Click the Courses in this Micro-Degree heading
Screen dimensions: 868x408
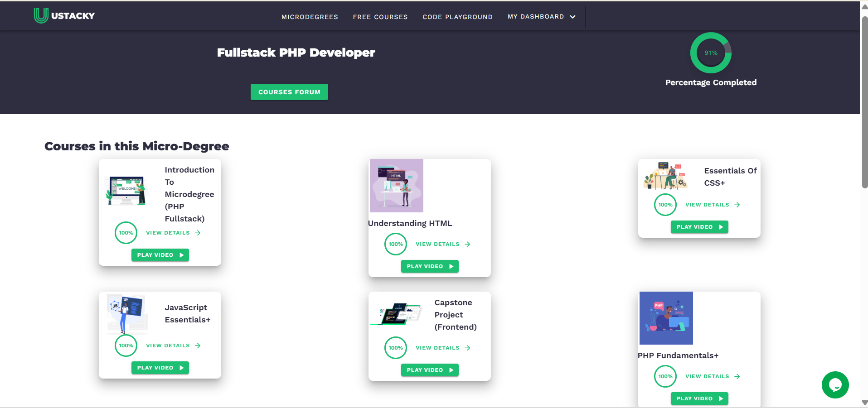(137, 146)
